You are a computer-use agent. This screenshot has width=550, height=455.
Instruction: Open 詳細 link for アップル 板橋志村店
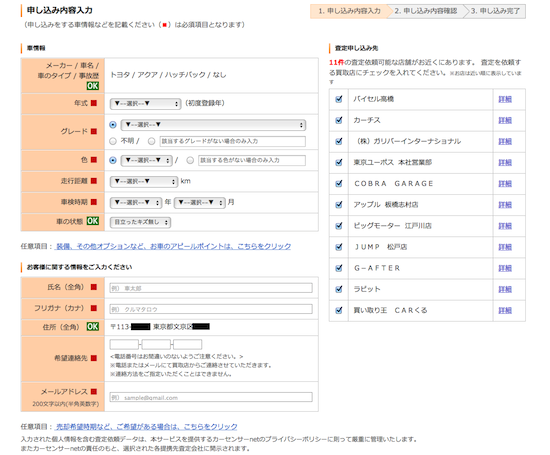(x=505, y=205)
